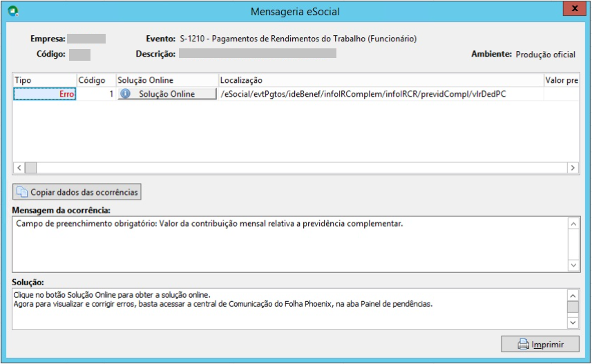The image size is (592, 364).
Task: Sort by the Código column header
Action: coord(96,80)
